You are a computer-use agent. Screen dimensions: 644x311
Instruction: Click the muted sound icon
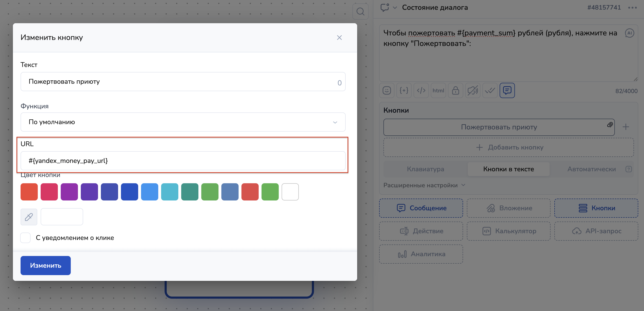tap(473, 90)
